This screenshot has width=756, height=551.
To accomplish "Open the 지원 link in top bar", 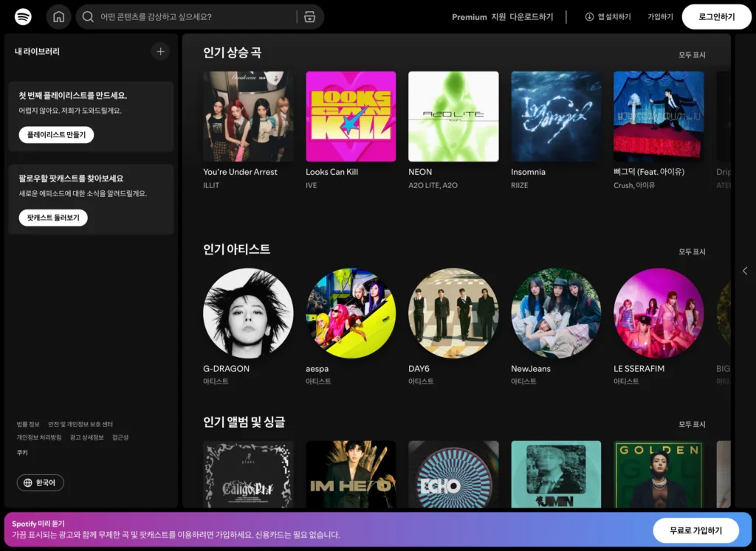I will pyautogui.click(x=498, y=17).
